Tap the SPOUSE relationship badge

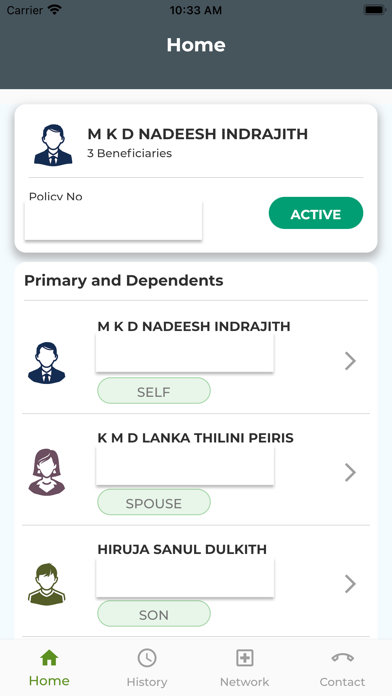(154, 502)
